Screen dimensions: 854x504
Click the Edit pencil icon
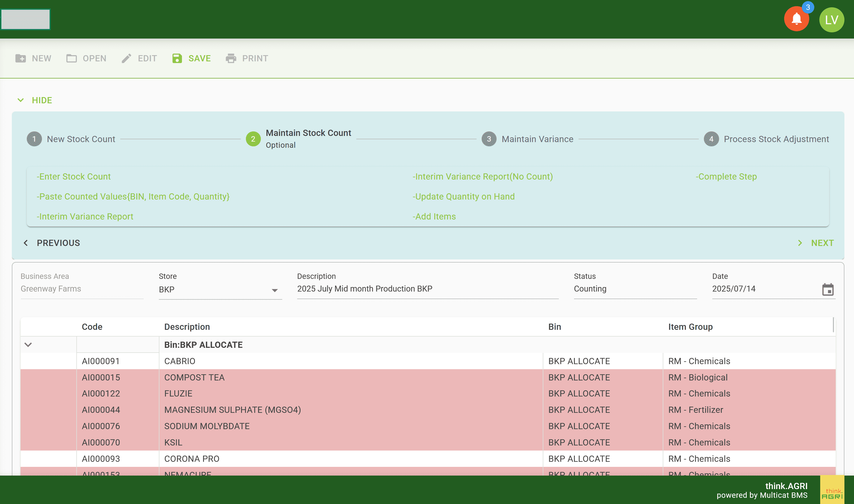[x=126, y=59]
